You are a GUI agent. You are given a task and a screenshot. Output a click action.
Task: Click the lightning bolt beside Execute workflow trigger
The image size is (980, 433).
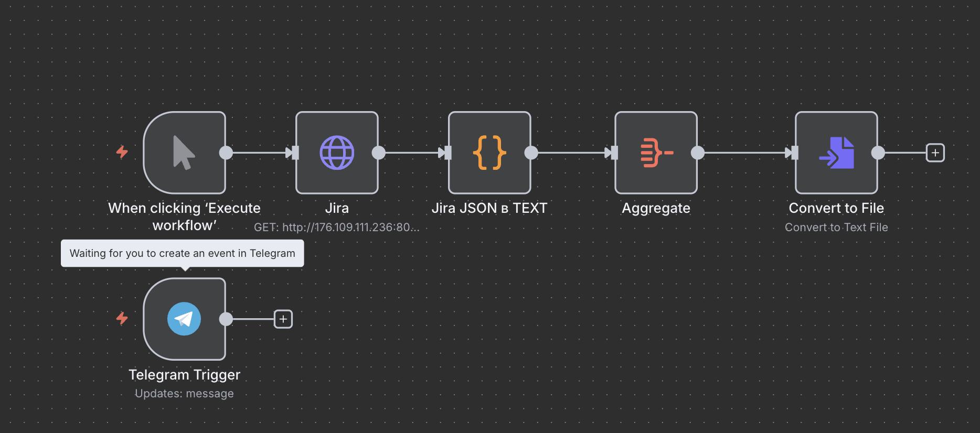(122, 152)
